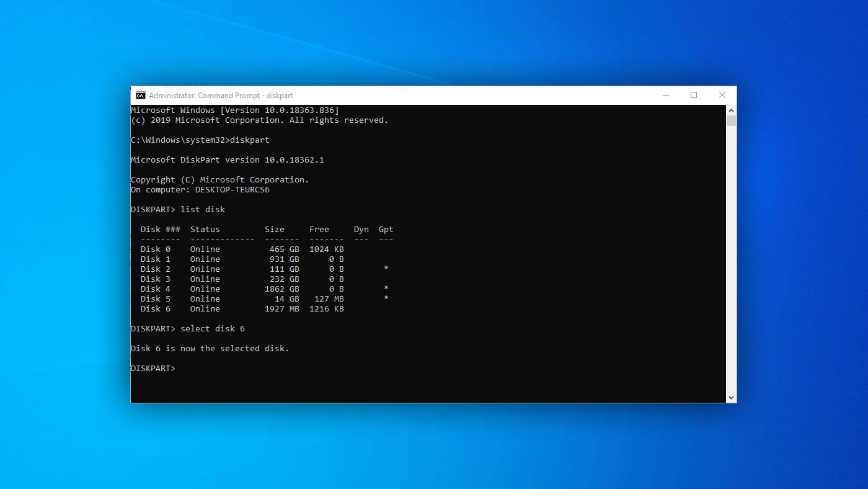Click the Command Prompt icon in title bar

141,96
